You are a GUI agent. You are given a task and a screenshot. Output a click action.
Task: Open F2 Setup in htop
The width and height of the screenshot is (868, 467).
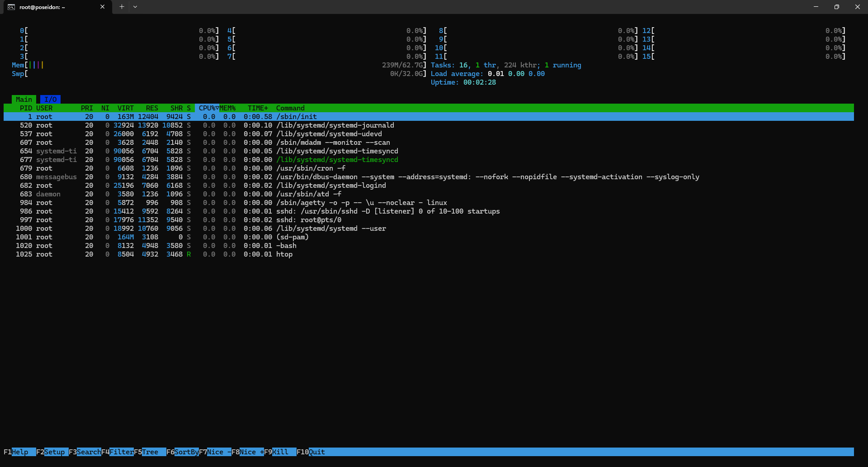click(54, 452)
